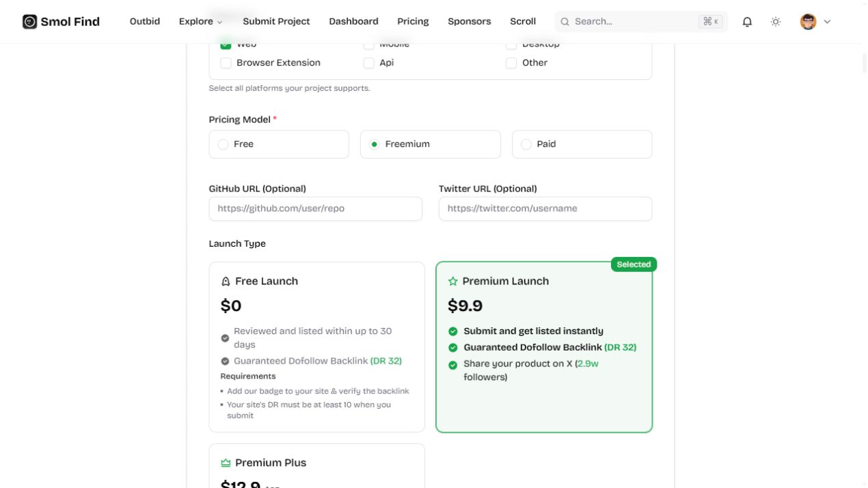Click the check icon beside Reviewed and listed within 30 days

tap(225, 338)
